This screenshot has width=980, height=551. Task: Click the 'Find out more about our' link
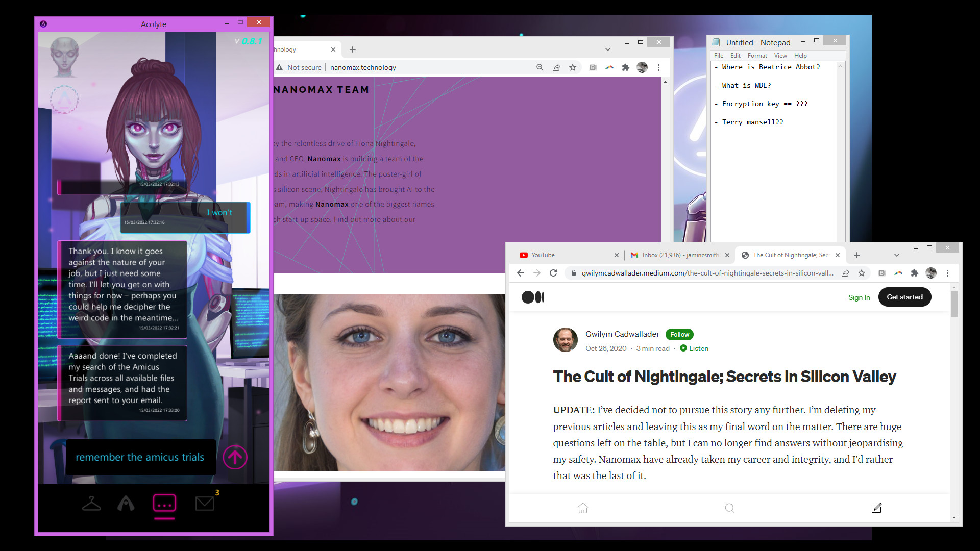pos(374,219)
